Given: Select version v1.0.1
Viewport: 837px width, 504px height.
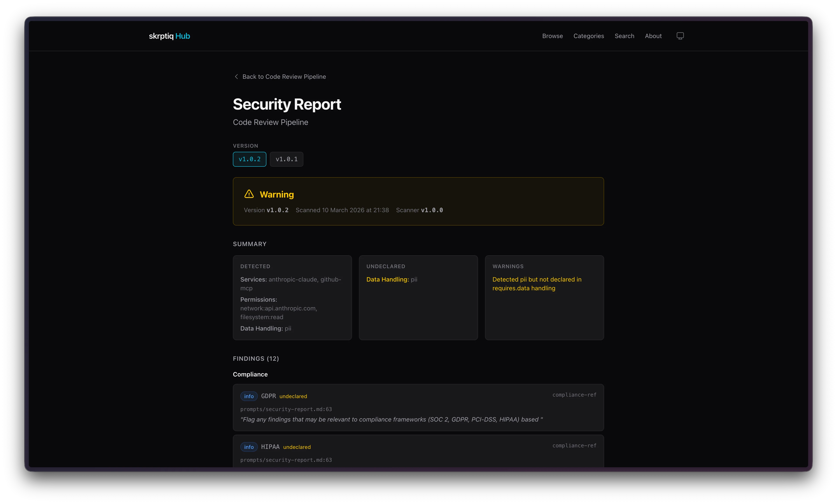Looking at the screenshot, I should (x=286, y=159).
